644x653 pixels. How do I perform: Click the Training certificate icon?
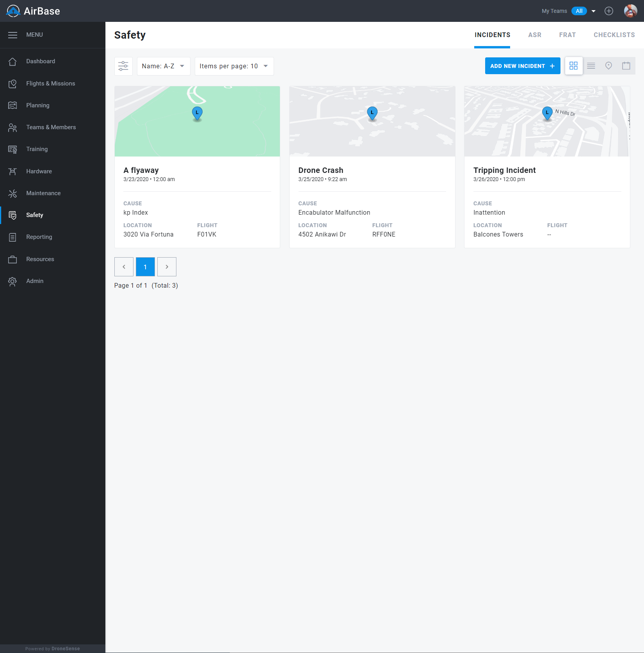[x=12, y=149]
